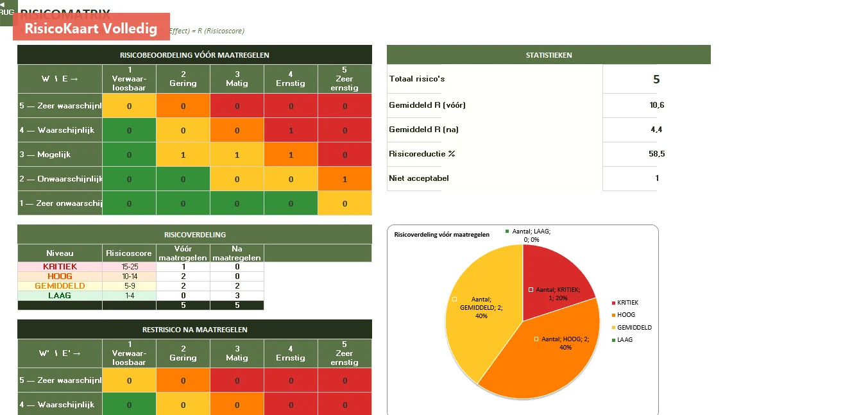
Task: Select Mogelijk × Gering cell in vóór matrix
Action: [183, 155]
